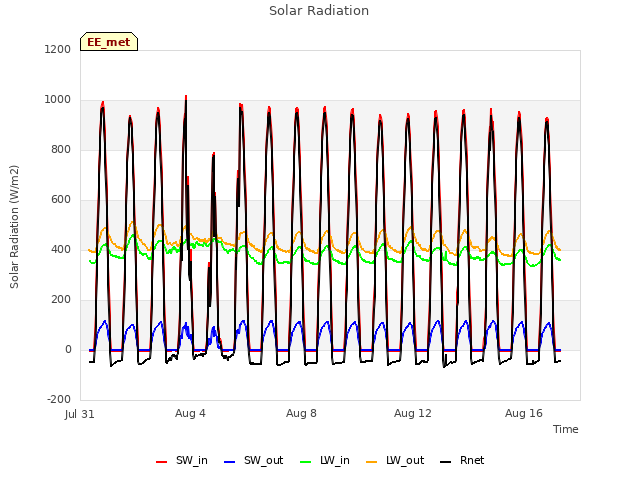Click the Time axis label

pyautogui.click(x=565, y=429)
